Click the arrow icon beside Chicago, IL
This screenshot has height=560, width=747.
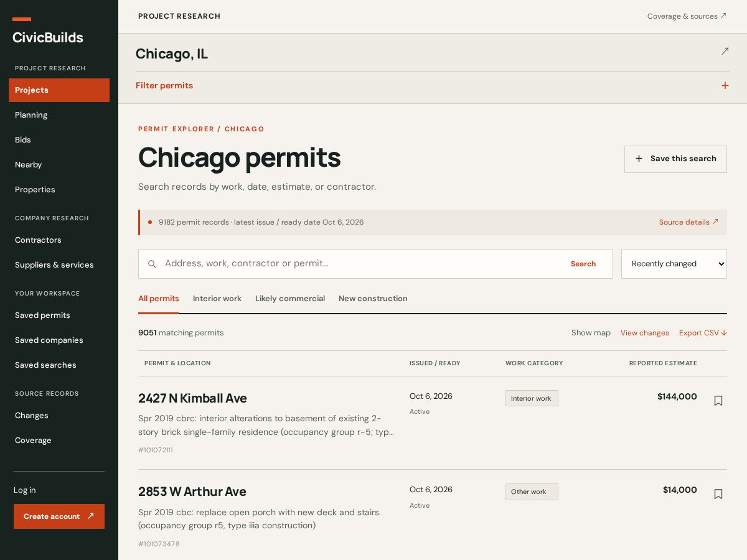click(x=725, y=51)
